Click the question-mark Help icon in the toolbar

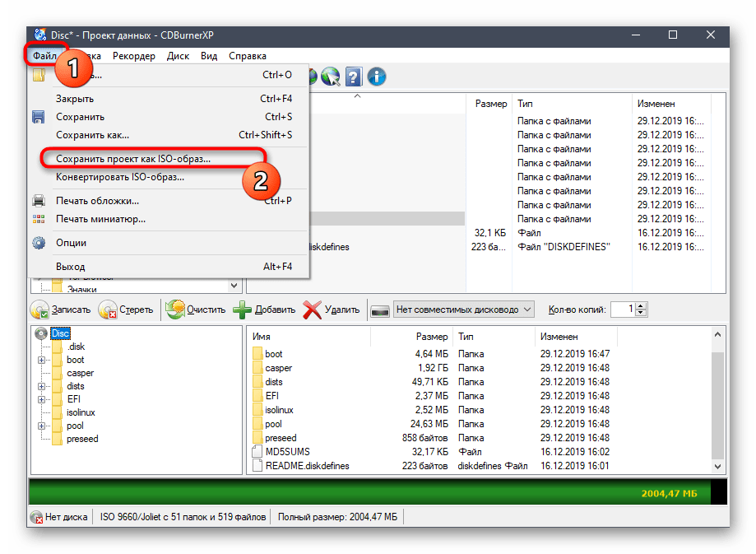click(x=354, y=77)
